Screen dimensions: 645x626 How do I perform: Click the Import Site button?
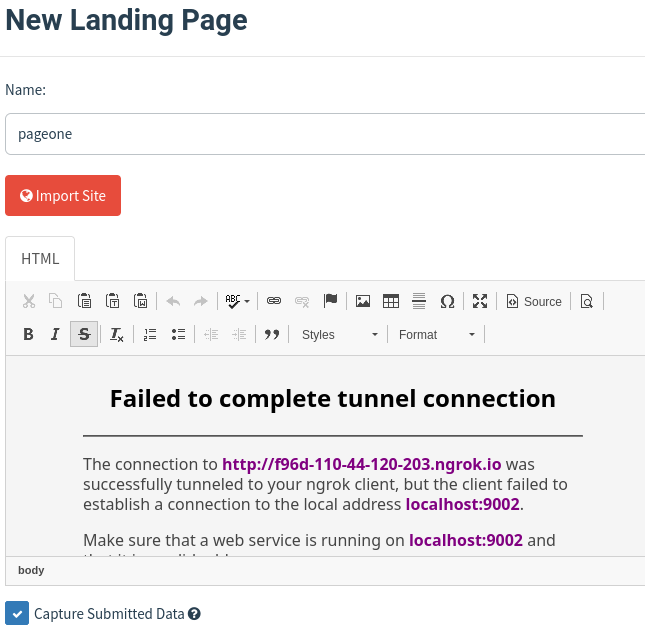coord(63,195)
